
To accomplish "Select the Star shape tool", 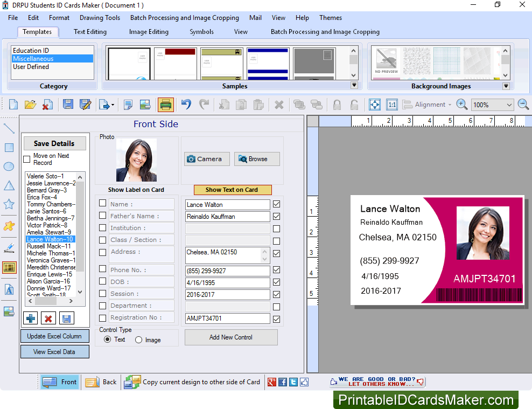I will point(9,204).
